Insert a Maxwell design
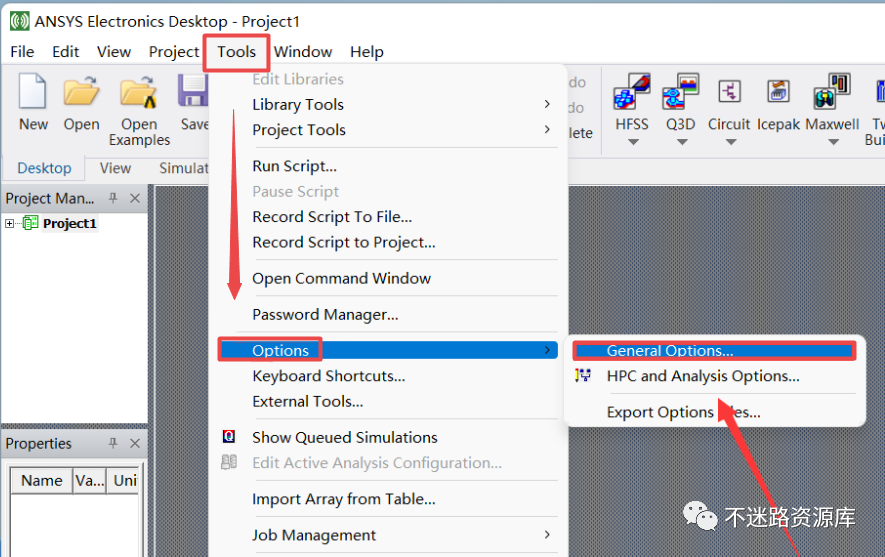Screen dimensions: 885x557 pyautogui.click(x=831, y=91)
